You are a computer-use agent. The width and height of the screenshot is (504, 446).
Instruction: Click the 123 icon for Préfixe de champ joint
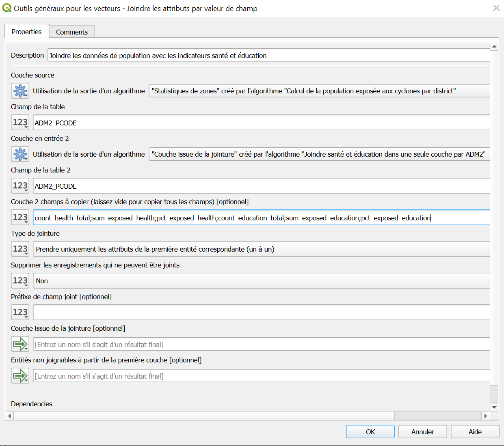coord(20,312)
